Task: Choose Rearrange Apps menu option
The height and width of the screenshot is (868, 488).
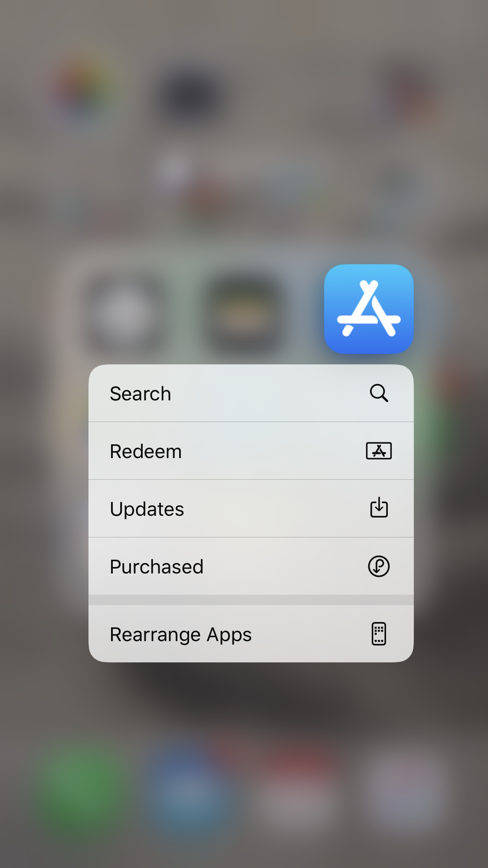Action: [x=251, y=634]
